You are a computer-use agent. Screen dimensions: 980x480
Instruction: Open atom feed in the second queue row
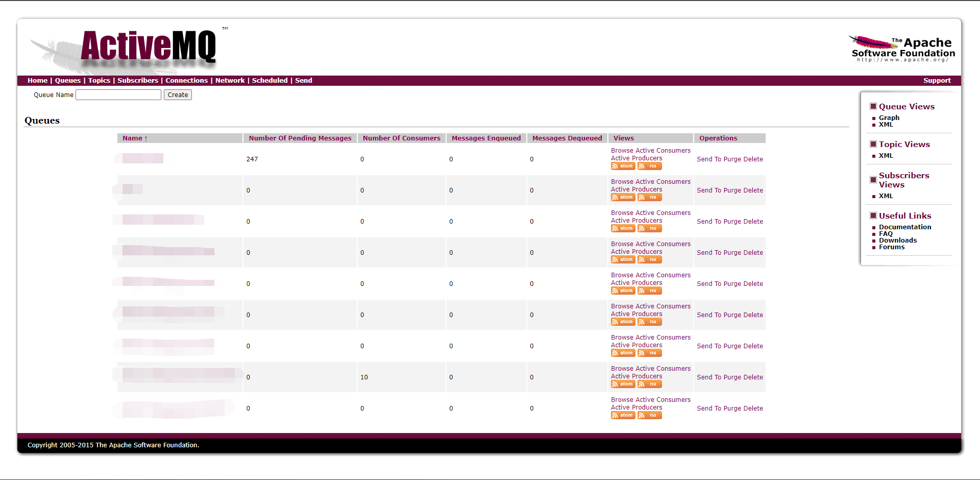[x=623, y=198]
